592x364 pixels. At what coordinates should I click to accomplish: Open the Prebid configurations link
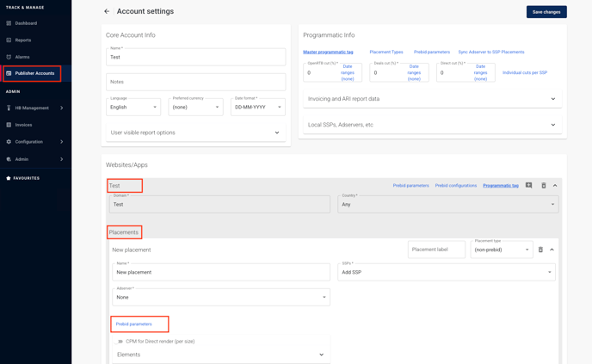(456, 186)
